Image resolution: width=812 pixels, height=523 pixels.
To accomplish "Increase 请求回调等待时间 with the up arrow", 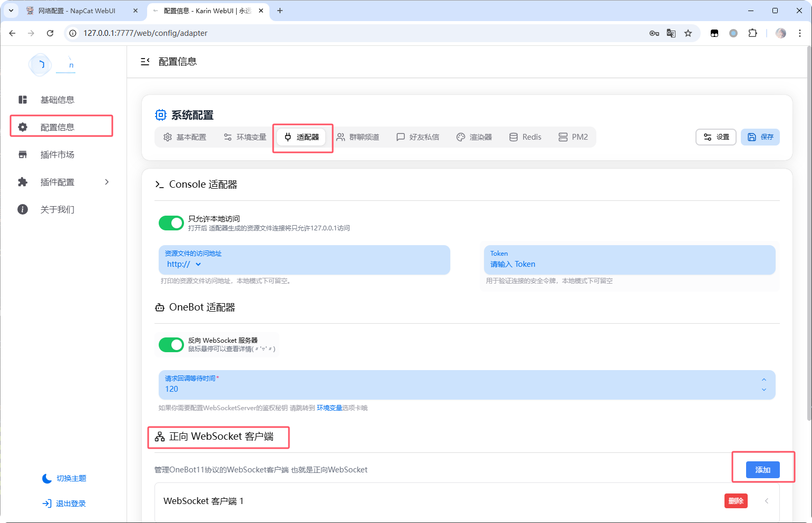I will (x=763, y=379).
